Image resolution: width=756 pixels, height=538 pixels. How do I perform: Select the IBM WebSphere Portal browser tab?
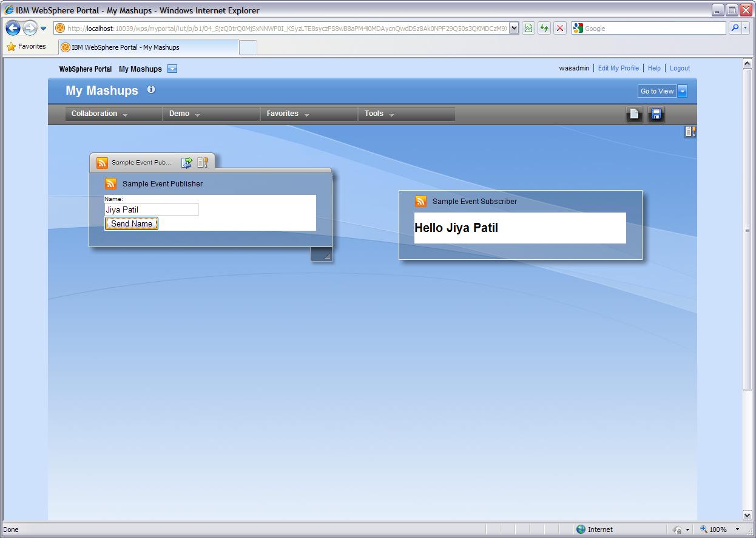[x=149, y=47]
